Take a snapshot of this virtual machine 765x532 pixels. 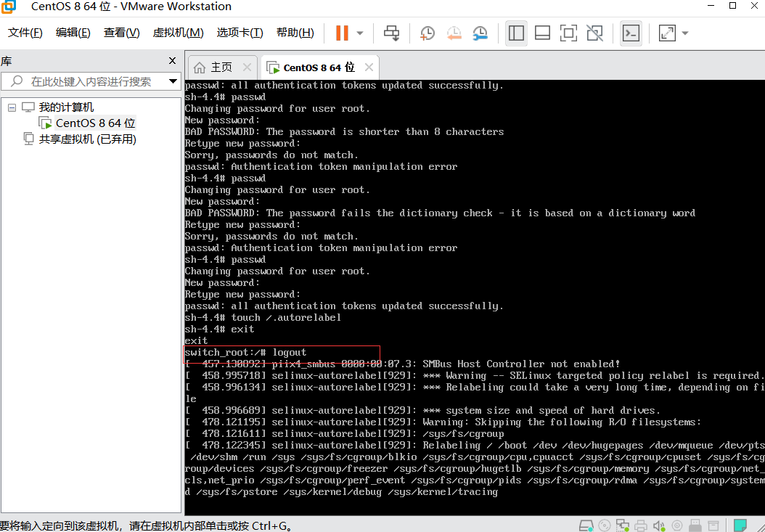pyautogui.click(x=427, y=33)
